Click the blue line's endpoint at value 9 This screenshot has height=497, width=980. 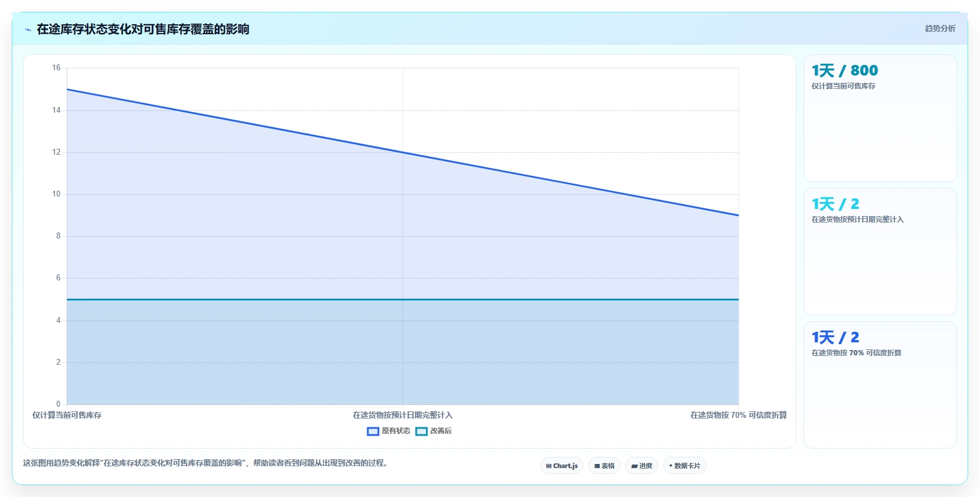tap(739, 215)
